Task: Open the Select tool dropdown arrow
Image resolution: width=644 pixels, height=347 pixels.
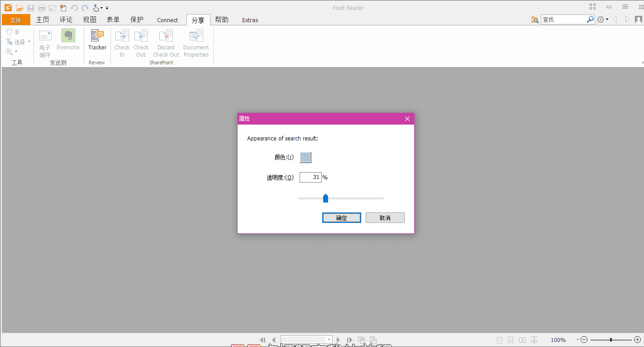Action: pos(28,41)
